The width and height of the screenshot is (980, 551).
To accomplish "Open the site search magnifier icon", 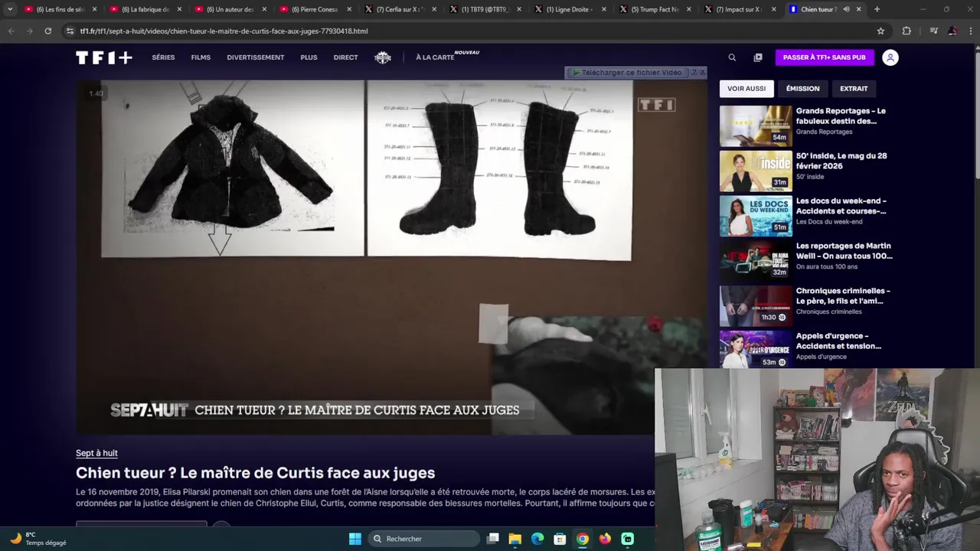I will click(x=732, y=57).
